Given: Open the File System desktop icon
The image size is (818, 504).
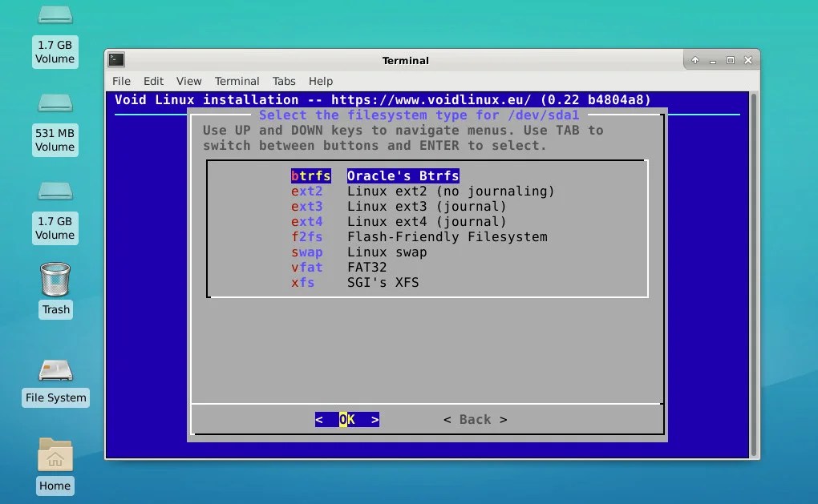Looking at the screenshot, I should click(55, 382).
